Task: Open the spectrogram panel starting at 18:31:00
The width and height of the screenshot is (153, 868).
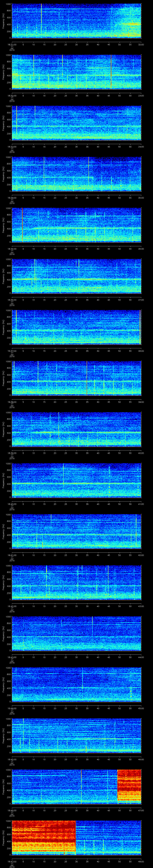Action: [x=77, y=21]
